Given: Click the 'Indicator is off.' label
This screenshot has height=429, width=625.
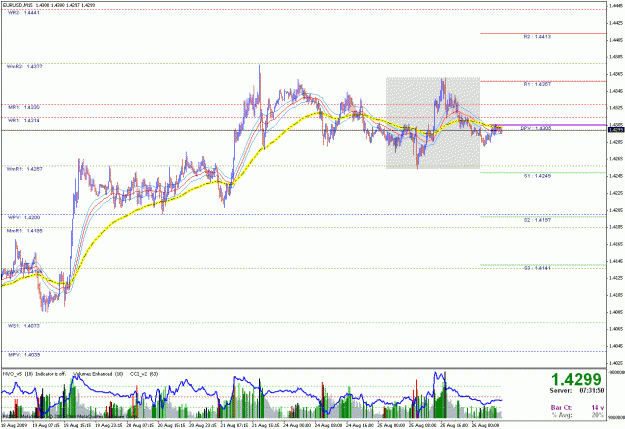Looking at the screenshot, I should (x=51, y=374).
